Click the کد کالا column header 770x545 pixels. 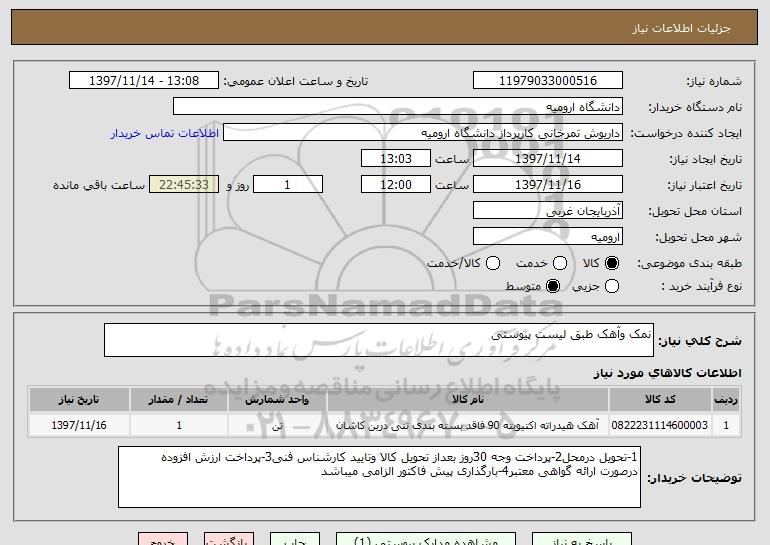click(x=660, y=400)
